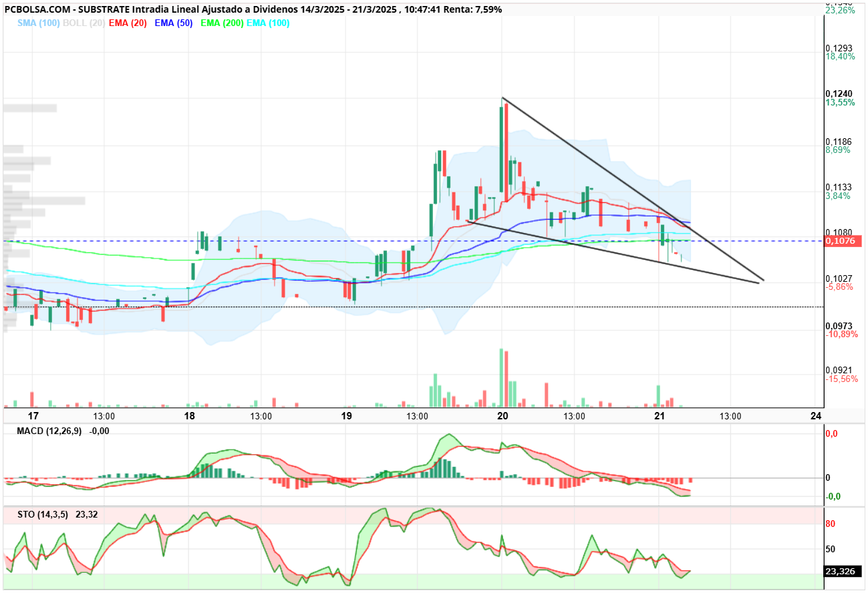This screenshot has height=593, width=868.
Task: Click the stochastic 80 overbought level label
Action: click(831, 524)
